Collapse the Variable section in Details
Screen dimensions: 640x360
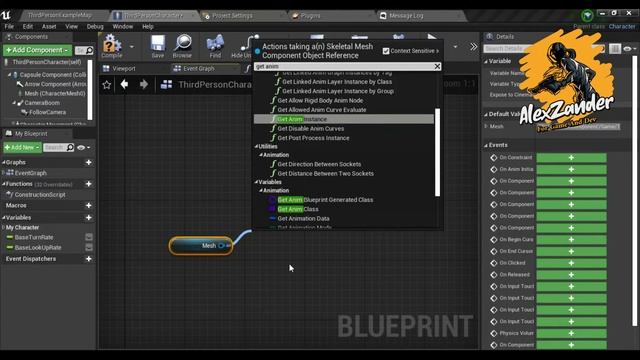(x=486, y=61)
